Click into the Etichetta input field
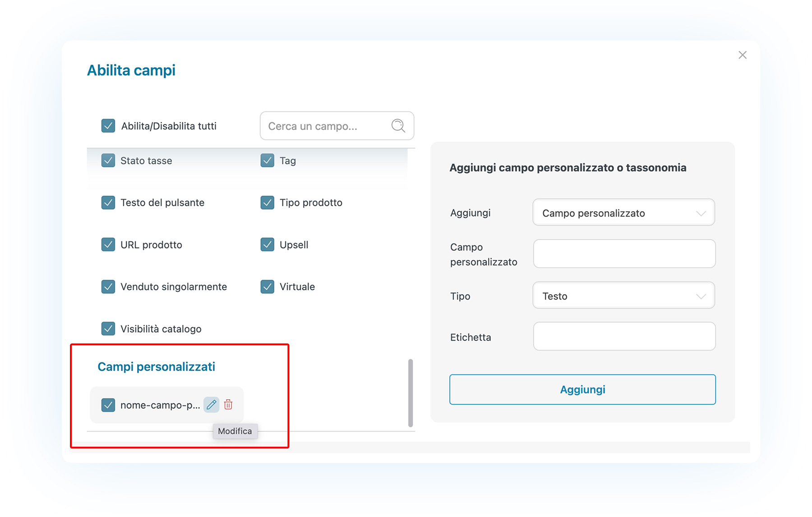Image resolution: width=812 pixels, height=517 pixels. click(624, 336)
